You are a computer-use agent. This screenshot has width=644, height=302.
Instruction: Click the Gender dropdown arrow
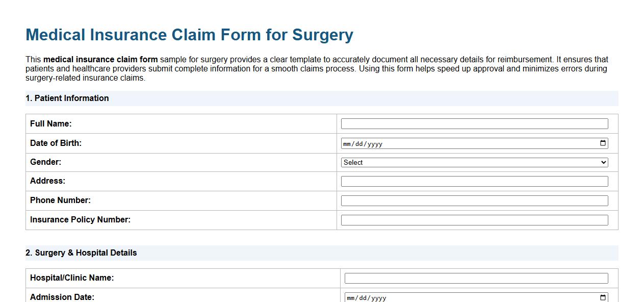[x=604, y=162]
